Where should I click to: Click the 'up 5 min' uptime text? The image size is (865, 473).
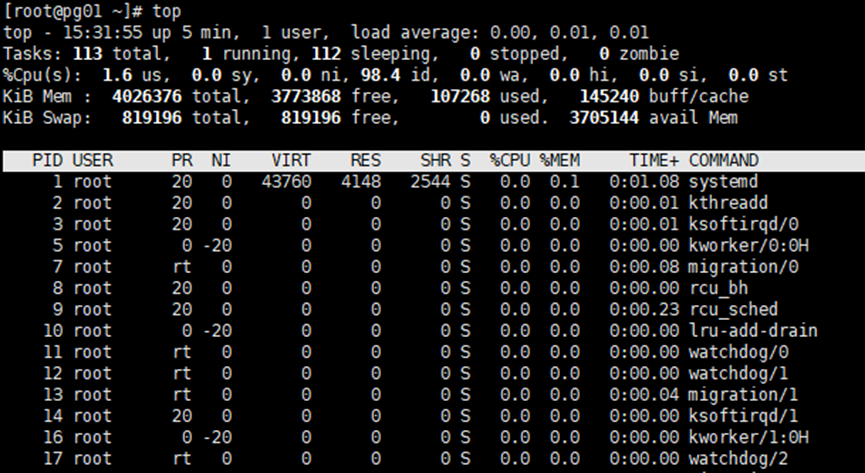click(192, 33)
